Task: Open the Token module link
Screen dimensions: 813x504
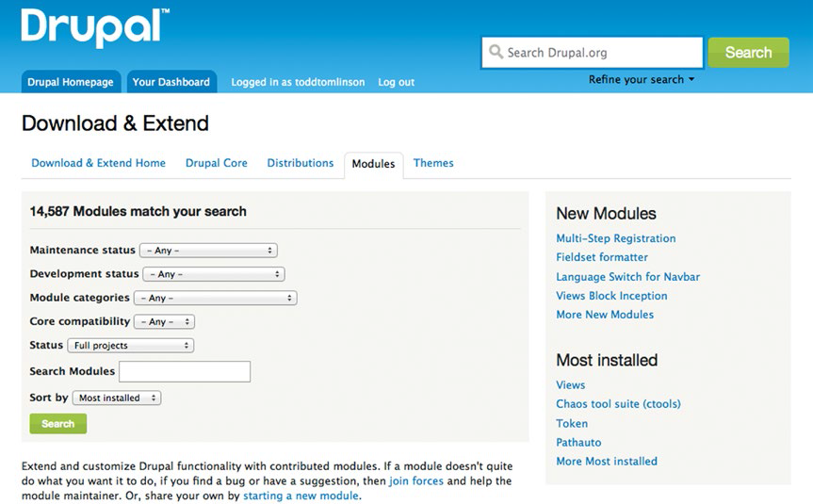Action: 572,423
